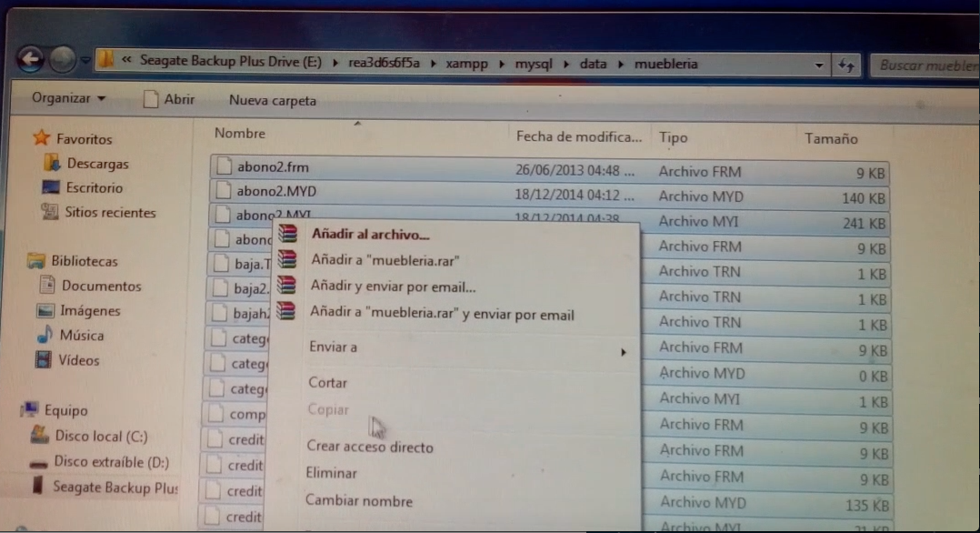This screenshot has height=533, width=980.
Task: Click the back navigation arrow button
Action: tap(31, 60)
